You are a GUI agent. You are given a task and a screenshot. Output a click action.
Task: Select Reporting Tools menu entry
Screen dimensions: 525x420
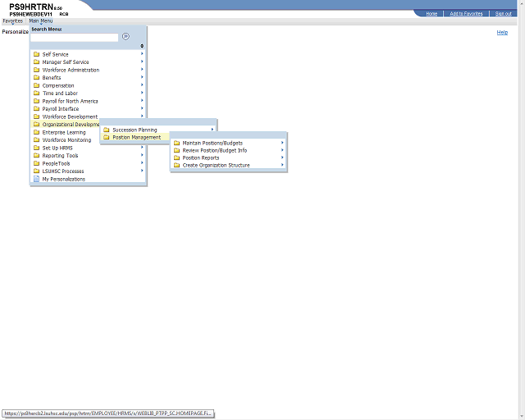(60, 155)
